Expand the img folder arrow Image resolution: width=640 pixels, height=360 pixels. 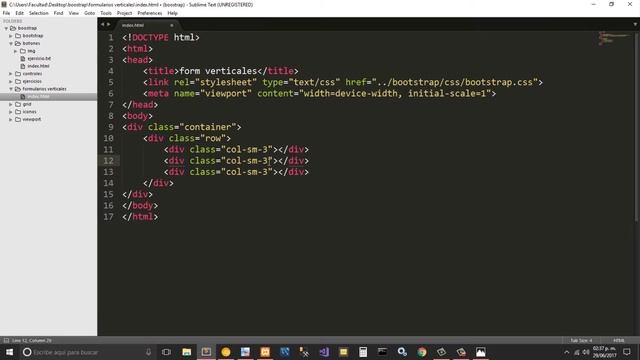tap(16, 51)
